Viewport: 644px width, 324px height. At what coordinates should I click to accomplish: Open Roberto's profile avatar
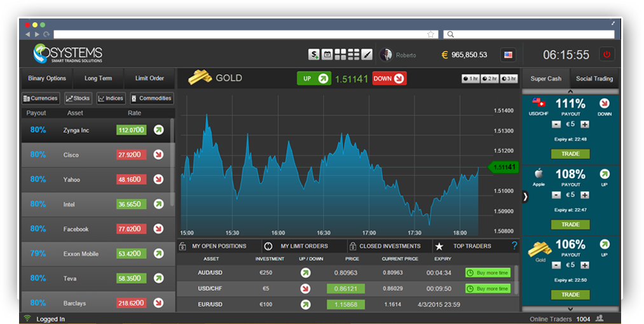point(386,55)
